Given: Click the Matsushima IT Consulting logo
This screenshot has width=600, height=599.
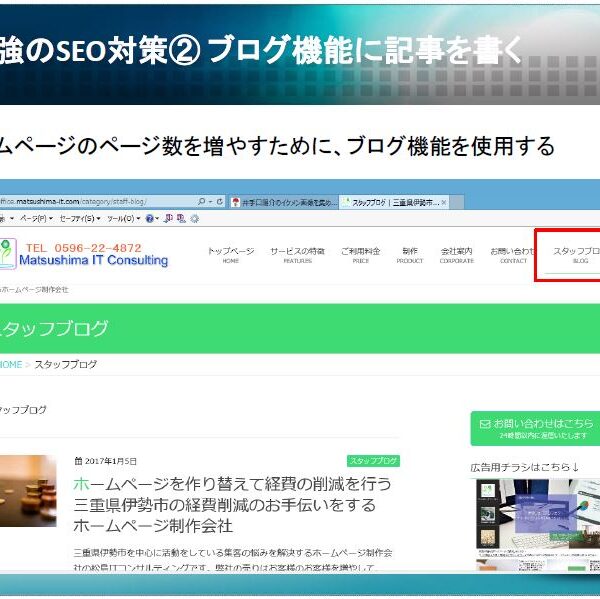Looking at the screenshot, I should coord(85,254).
